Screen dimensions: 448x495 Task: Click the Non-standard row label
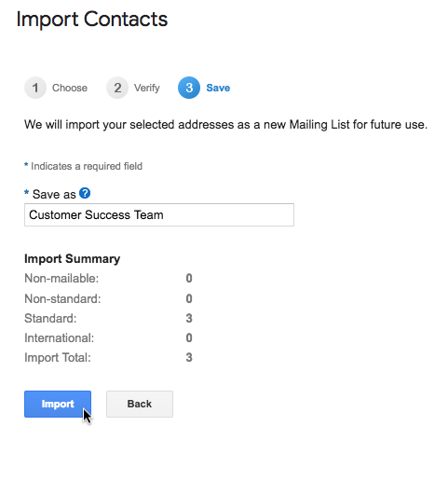(62, 298)
